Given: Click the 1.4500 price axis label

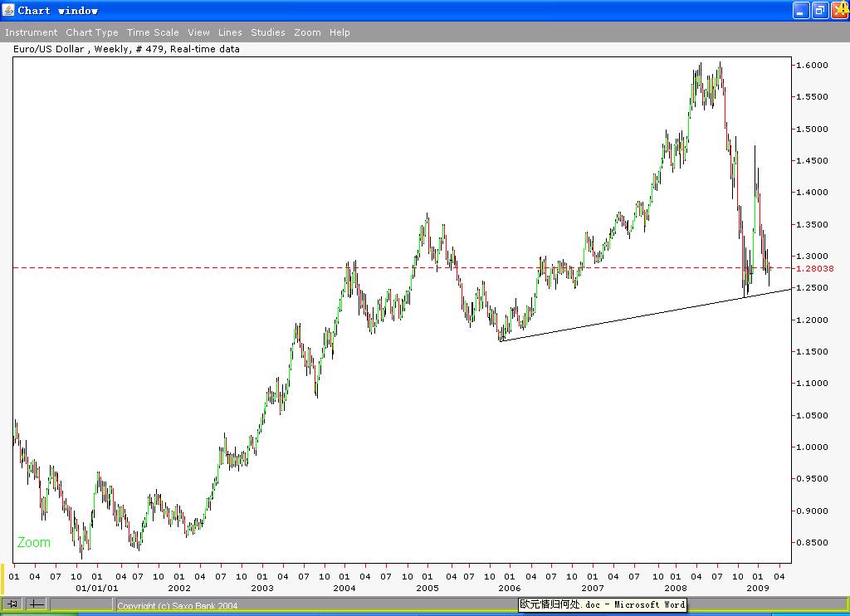Looking at the screenshot, I should tap(812, 160).
